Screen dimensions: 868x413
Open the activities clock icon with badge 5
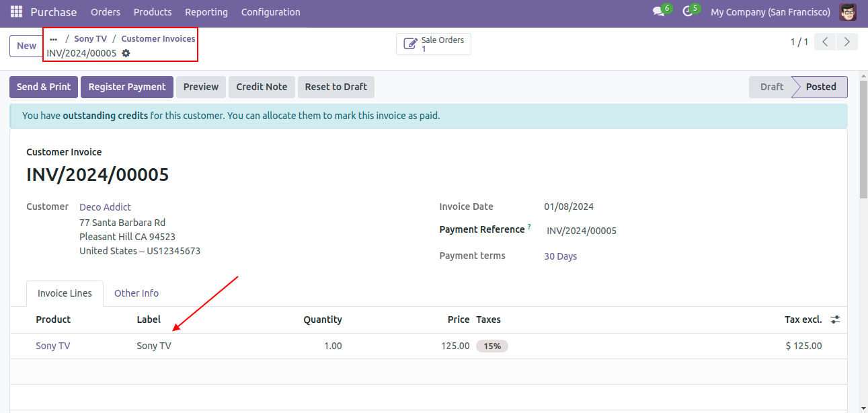point(687,12)
